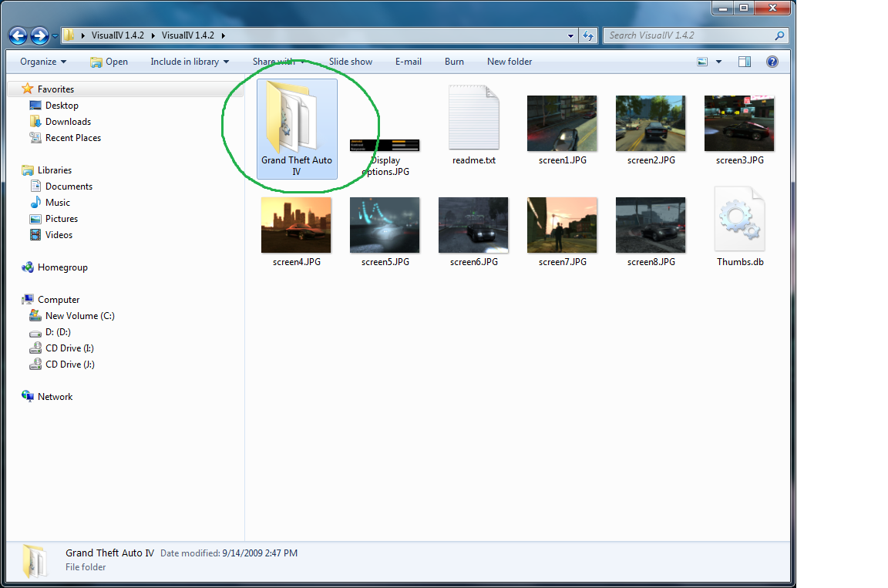Viewport: 888px width, 588px height.
Task: Expand the arrow before first VisualIV breadcrumb
Action: [x=83, y=35]
